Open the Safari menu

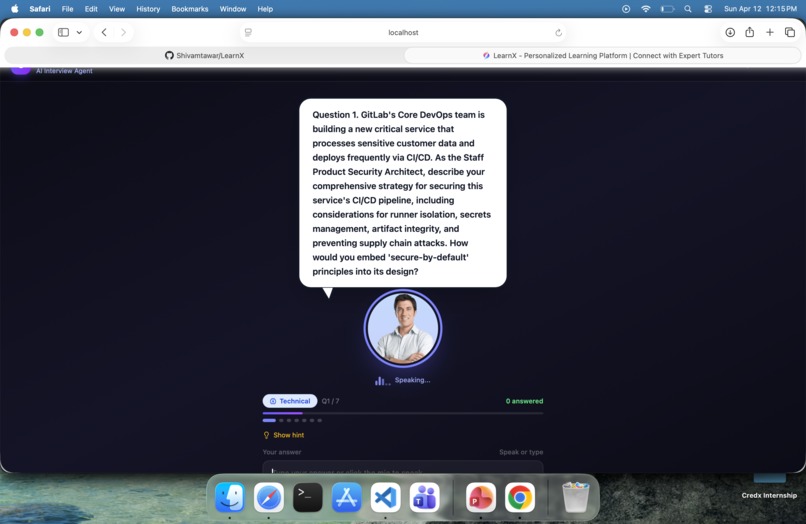coord(40,9)
